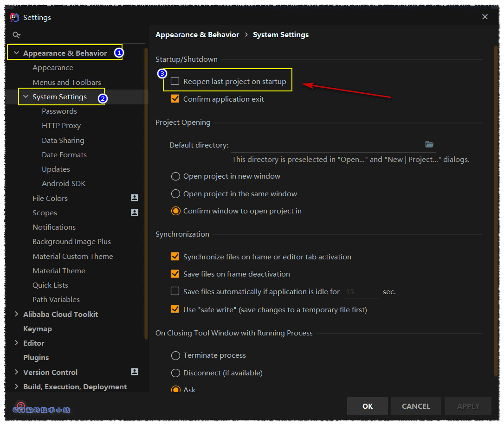Screen dimensions: 504x425
Task: Click the CANCEL button
Action: click(416, 406)
